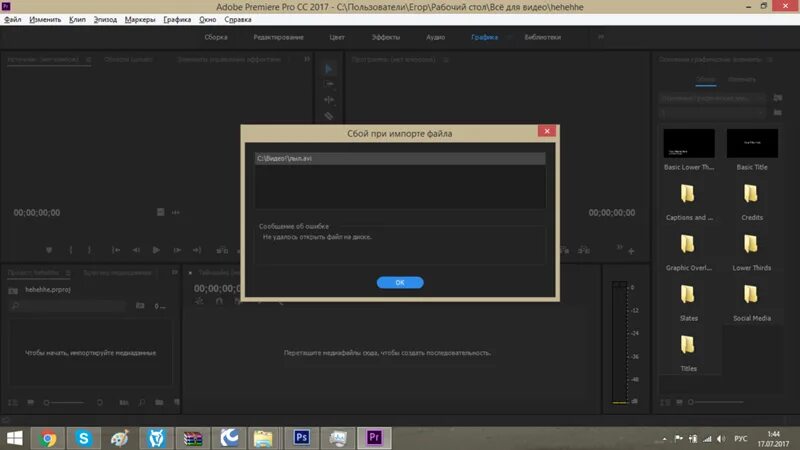
Task: Switch to the Сборка workspace
Action: 216,37
